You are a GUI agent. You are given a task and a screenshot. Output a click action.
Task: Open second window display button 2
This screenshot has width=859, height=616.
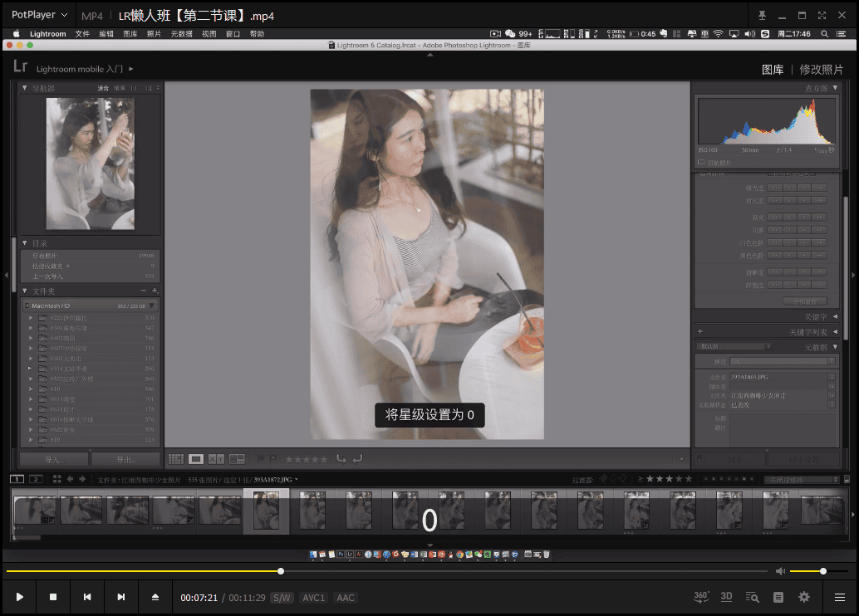[x=36, y=479]
